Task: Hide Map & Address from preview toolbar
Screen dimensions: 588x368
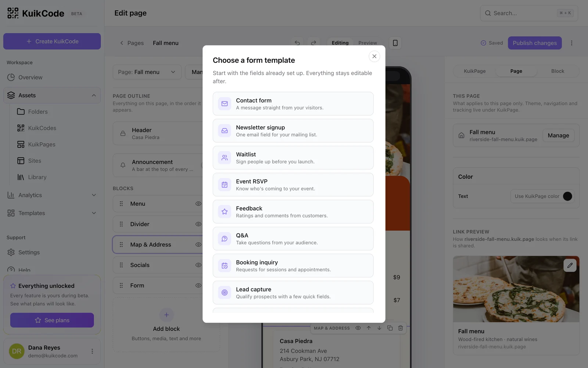Action: [x=358, y=328]
